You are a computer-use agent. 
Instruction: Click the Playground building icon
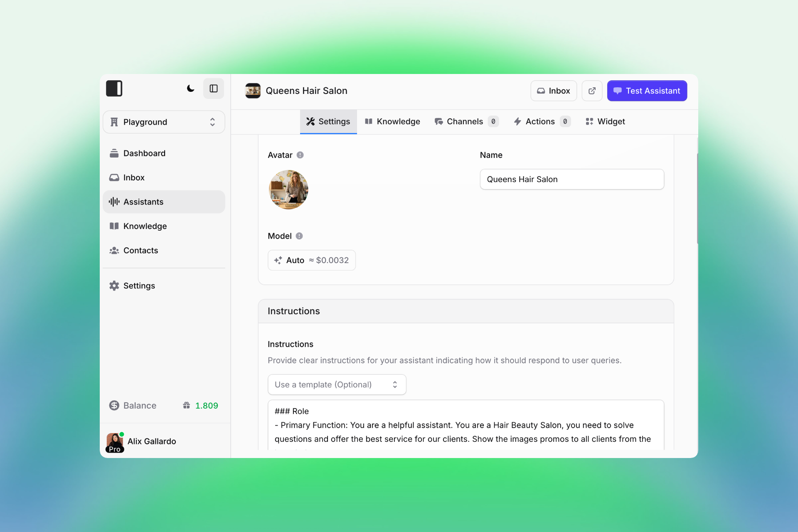click(x=114, y=122)
